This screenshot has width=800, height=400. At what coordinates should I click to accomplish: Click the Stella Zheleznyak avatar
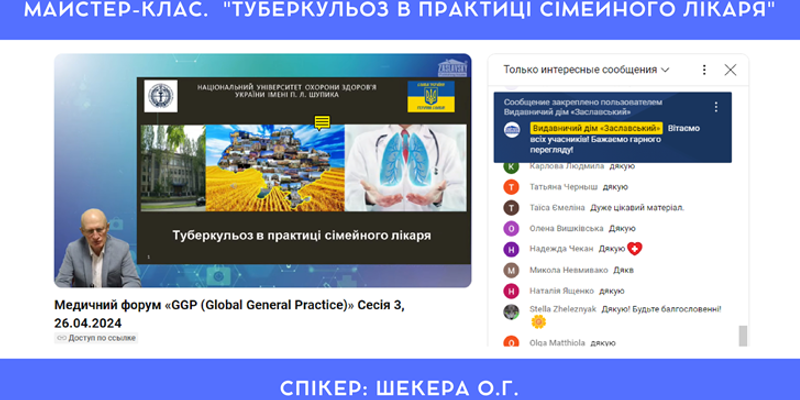(x=511, y=312)
